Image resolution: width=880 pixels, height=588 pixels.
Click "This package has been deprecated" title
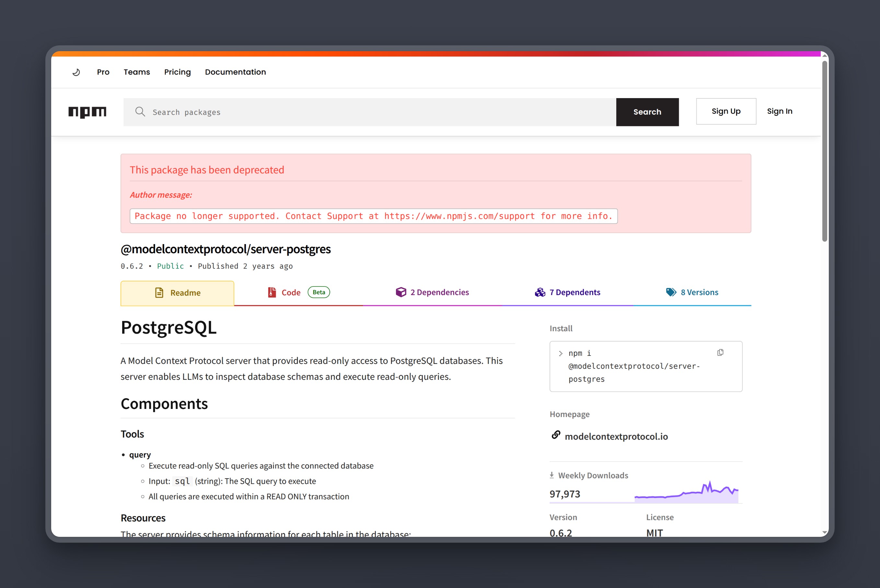207,170
